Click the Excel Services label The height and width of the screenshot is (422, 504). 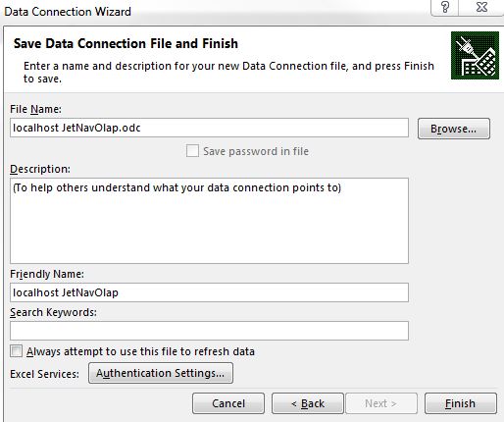[44, 374]
